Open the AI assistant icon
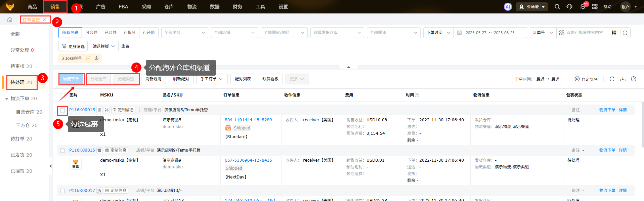The width and height of the screenshot is (644, 201). [x=508, y=7]
